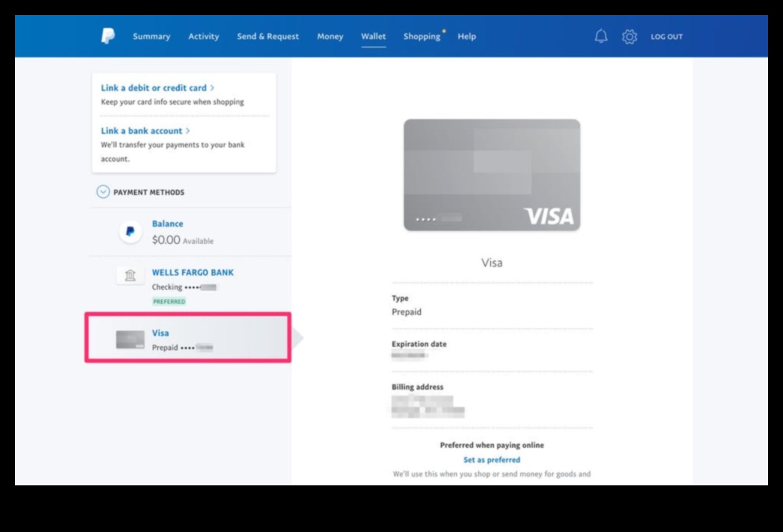
Task: Click the Expiration date label
Action: pyautogui.click(x=419, y=344)
